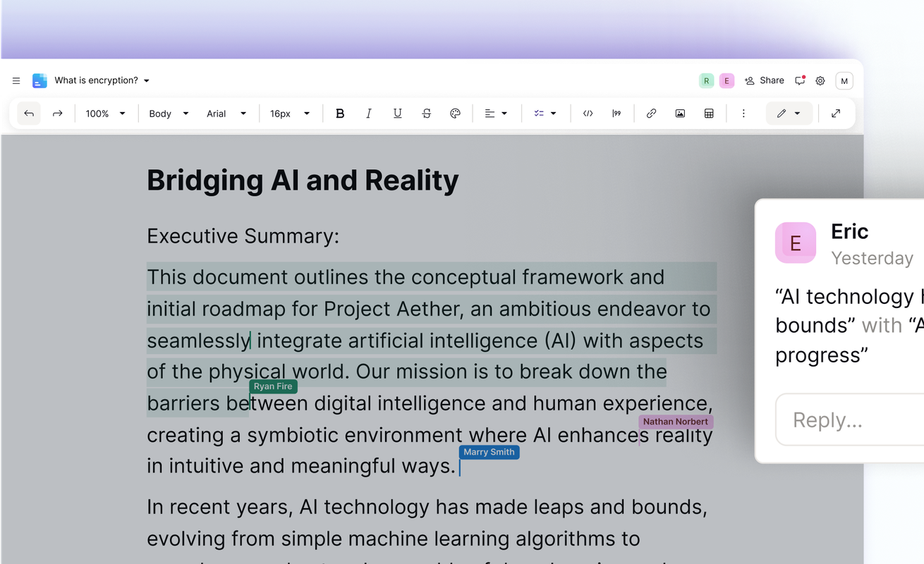
Task: Click the Nathan Norbert cursor label
Action: click(x=676, y=422)
